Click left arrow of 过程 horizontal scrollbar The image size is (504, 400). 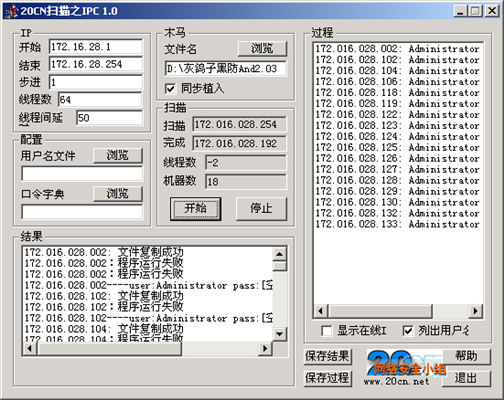tap(321, 311)
